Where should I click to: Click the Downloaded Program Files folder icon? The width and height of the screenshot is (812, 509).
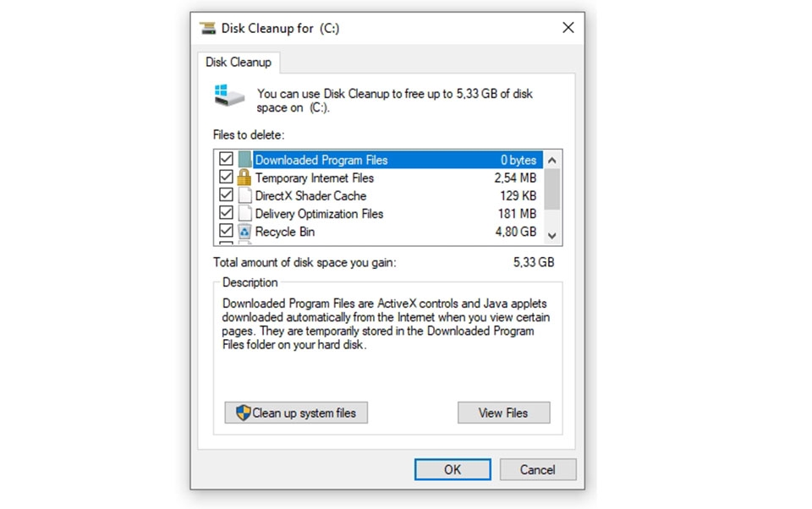pyautogui.click(x=244, y=160)
